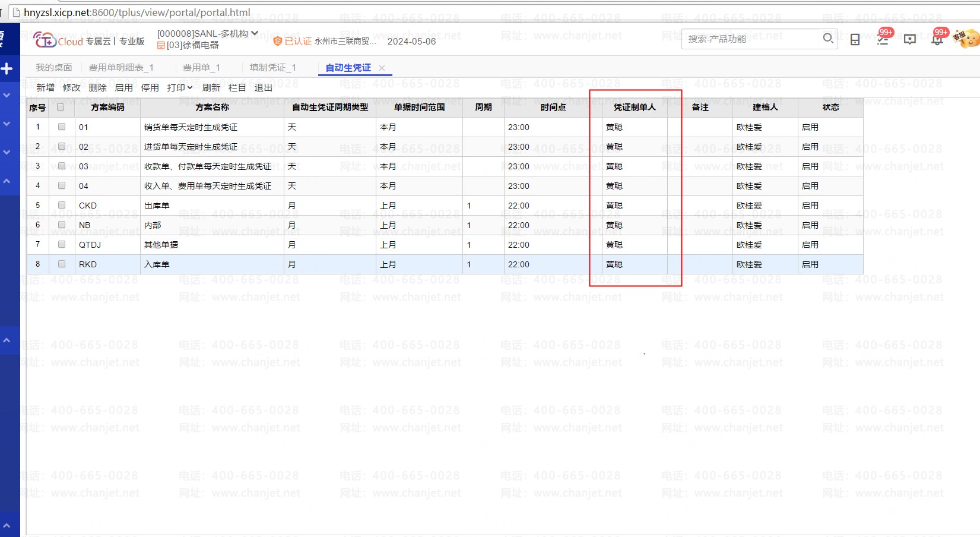Open the 打印 dropdown menu
The width and height of the screenshot is (980, 537).
click(179, 88)
